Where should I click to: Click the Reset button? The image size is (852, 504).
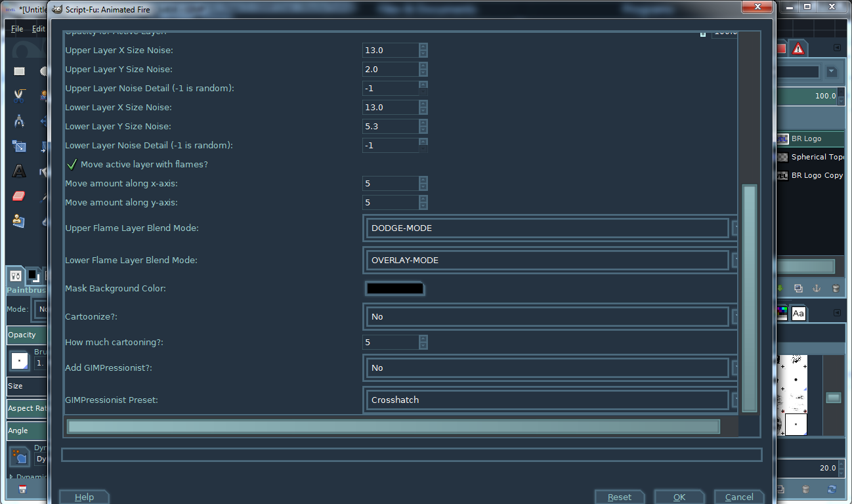tap(620, 497)
